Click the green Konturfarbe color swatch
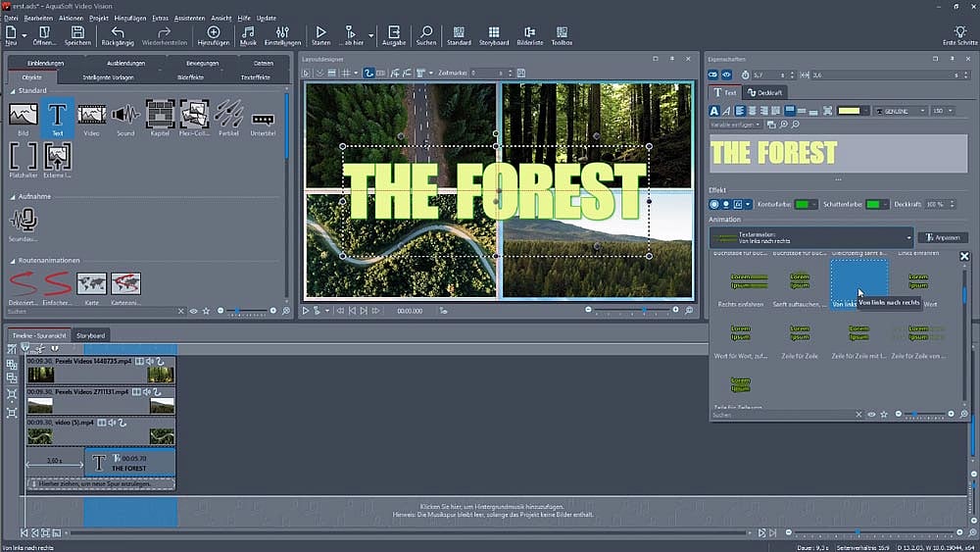 tap(804, 204)
